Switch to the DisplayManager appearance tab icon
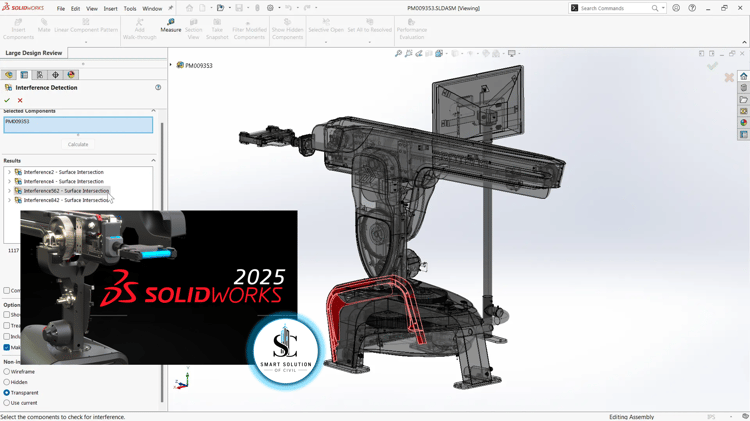Viewport: 750px width, 421px height. click(71, 75)
